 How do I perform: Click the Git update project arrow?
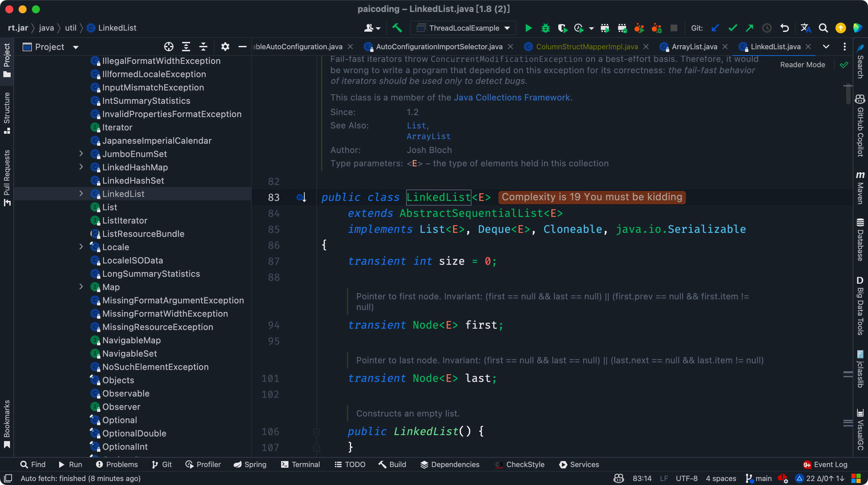715,28
